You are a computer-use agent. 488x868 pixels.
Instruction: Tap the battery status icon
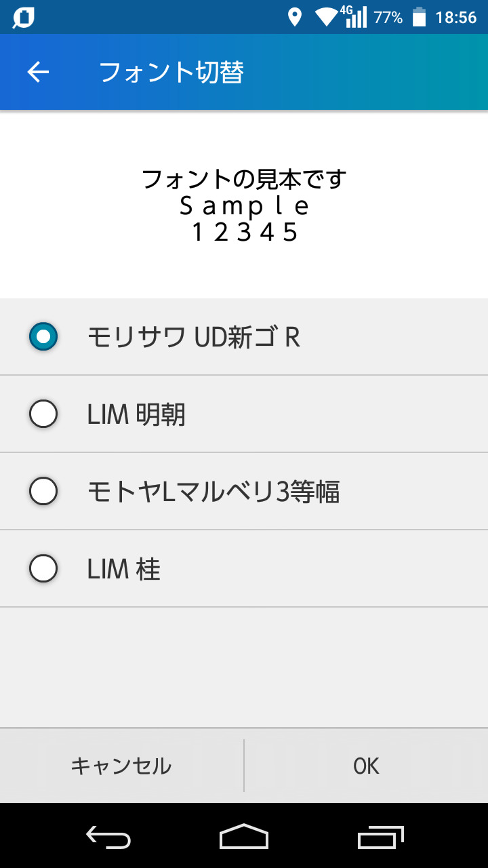420,18
